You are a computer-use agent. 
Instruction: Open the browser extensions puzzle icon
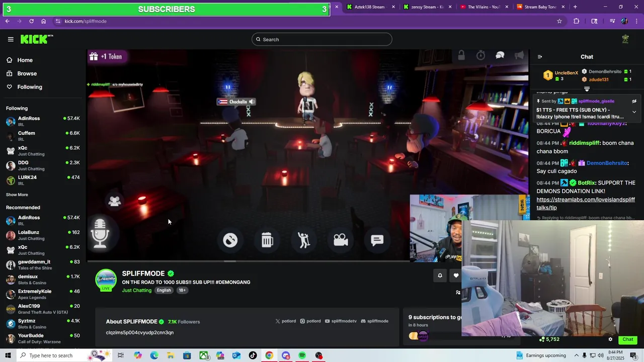click(x=577, y=21)
